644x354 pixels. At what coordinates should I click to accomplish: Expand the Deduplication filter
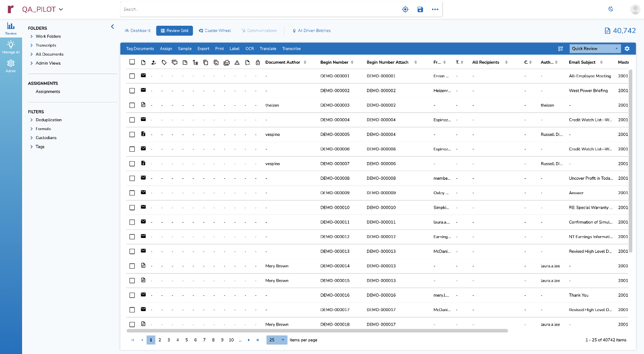pyautogui.click(x=32, y=120)
